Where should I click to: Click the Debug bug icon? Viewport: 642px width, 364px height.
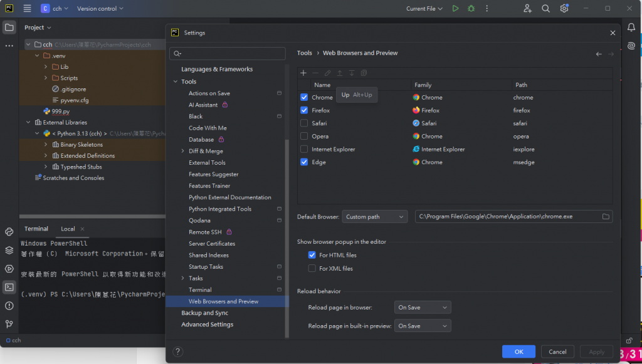click(471, 8)
